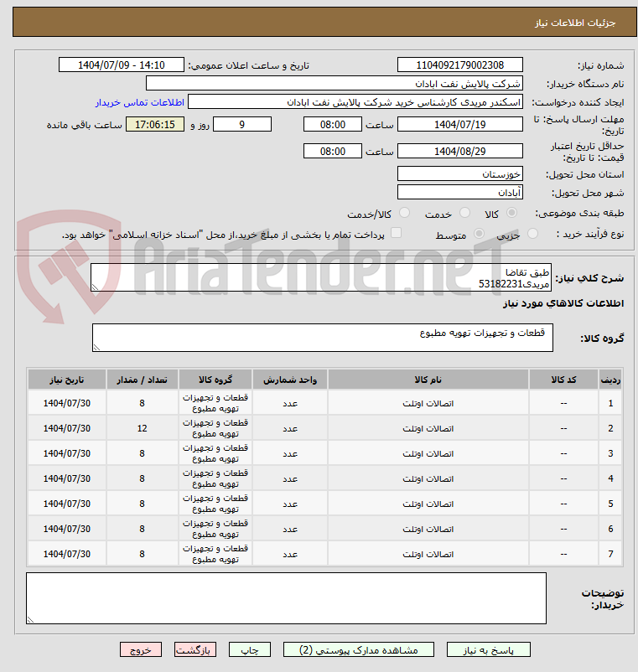638x672 pixels.
Task: Click the ردیف column header
Action: click(610, 380)
